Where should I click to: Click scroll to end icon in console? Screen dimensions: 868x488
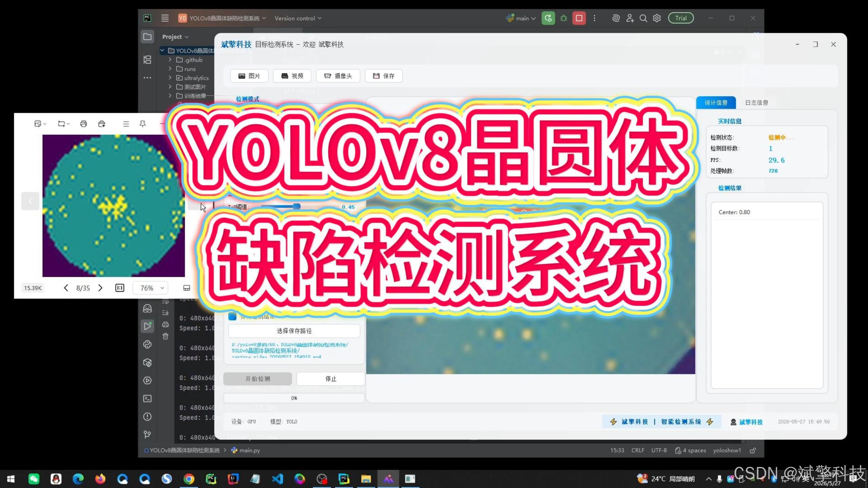165,312
